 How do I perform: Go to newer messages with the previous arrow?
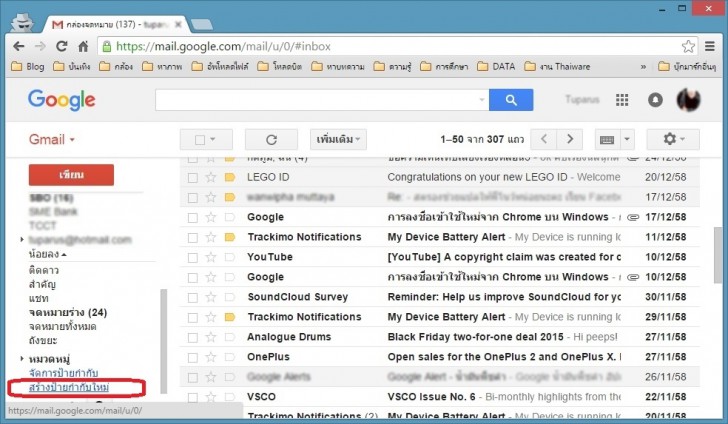coord(544,139)
